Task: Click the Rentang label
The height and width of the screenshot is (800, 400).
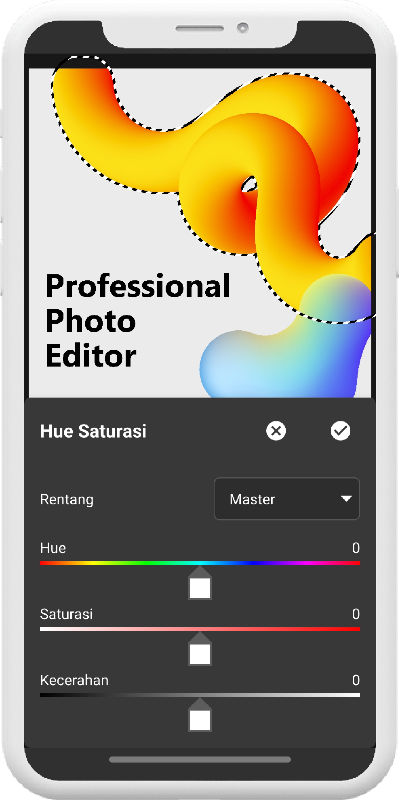Action: (x=67, y=499)
